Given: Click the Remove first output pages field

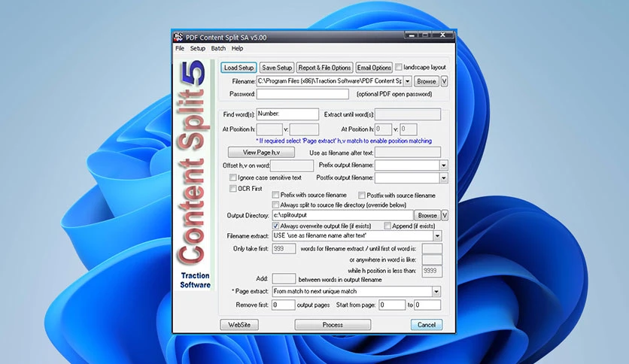Looking at the screenshot, I should click(283, 305).
